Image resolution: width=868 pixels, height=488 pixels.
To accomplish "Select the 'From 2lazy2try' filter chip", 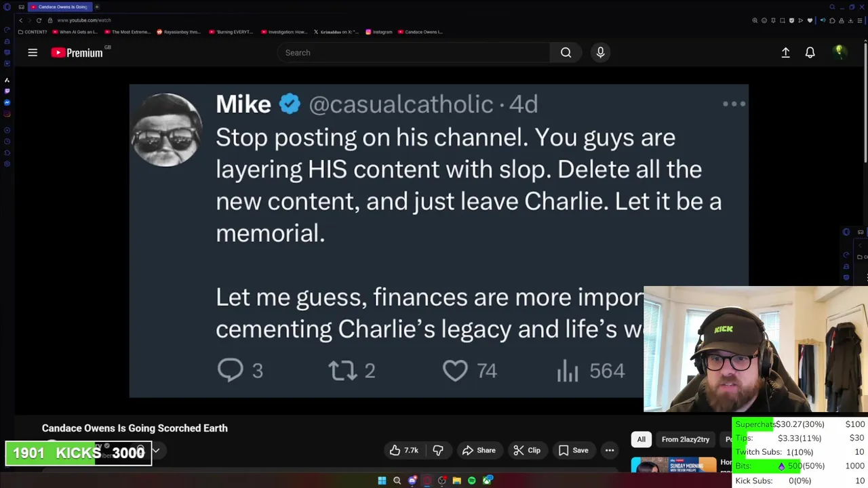I will pos(685,439).
